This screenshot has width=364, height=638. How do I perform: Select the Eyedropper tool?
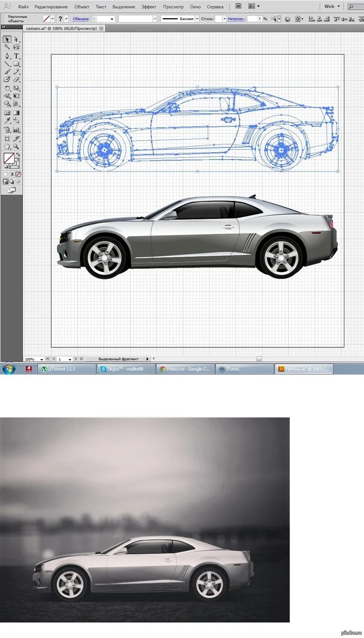click(7, 120)
